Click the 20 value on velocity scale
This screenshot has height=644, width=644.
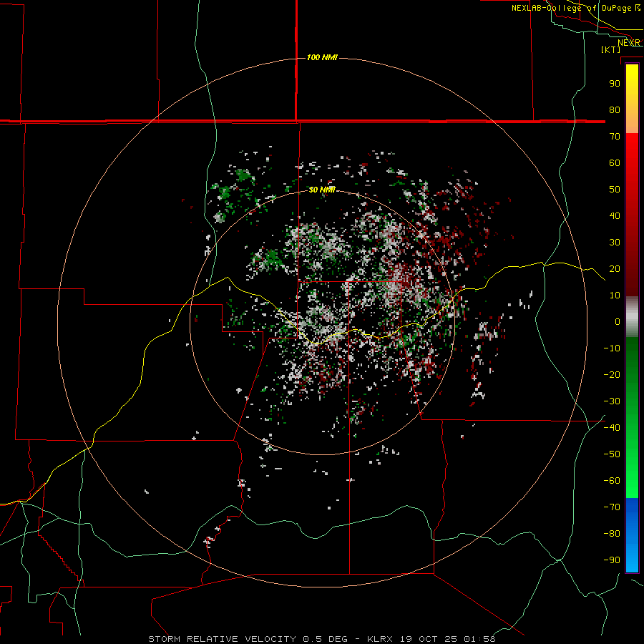pos(615,268)
